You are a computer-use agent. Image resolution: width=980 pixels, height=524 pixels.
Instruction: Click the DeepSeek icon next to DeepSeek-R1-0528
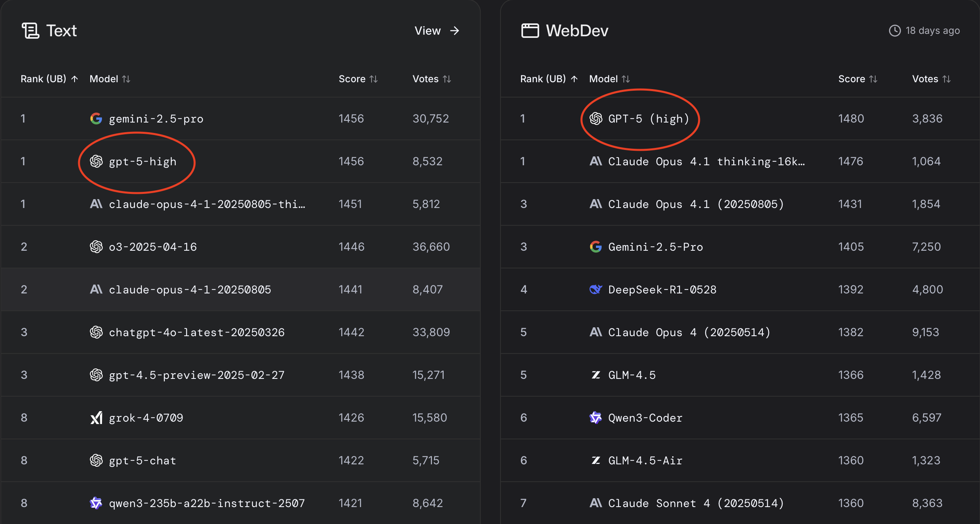click(596, 289)
